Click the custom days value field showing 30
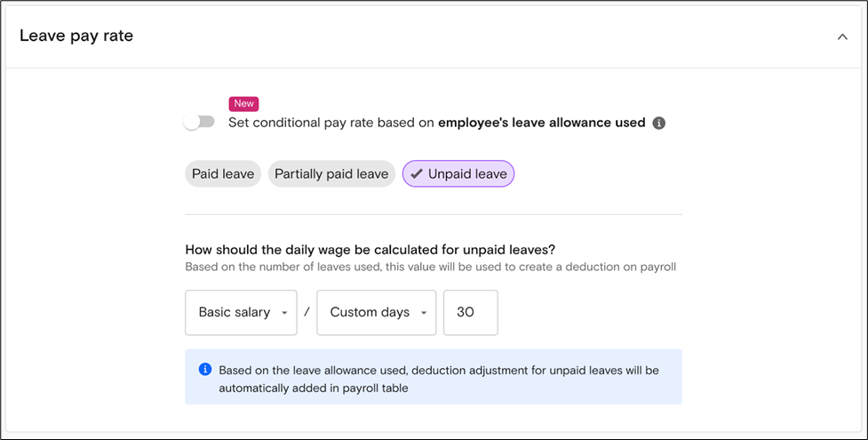Viewport: 868px width, 440px height. coord(471,313)
